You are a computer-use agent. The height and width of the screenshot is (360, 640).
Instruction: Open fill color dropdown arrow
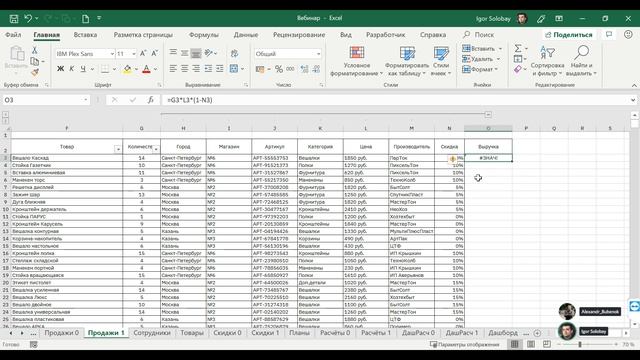pyautogui.click(x=136, y=69)
